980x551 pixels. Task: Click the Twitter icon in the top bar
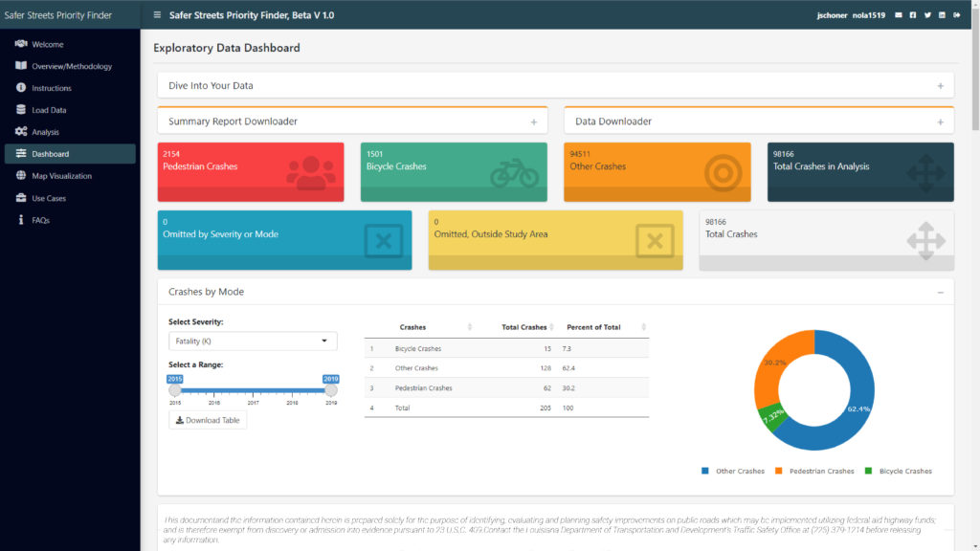click(927, 15)
